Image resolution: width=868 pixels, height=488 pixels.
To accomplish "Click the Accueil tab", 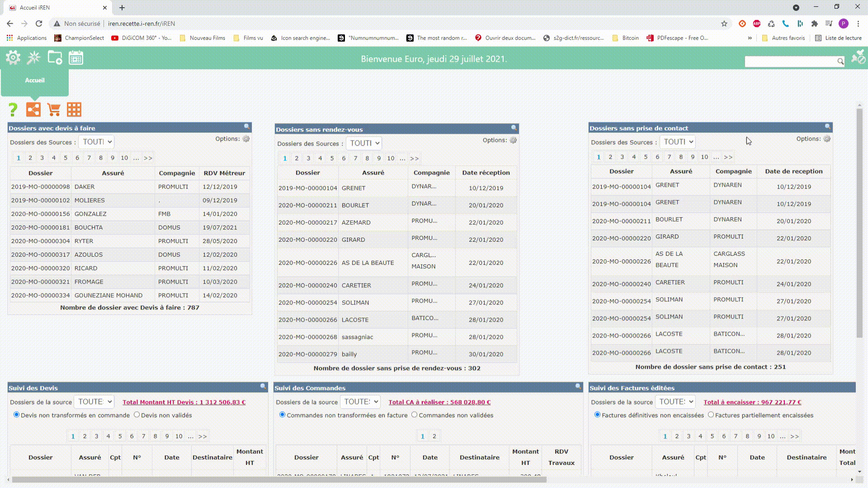I will 35,80.
